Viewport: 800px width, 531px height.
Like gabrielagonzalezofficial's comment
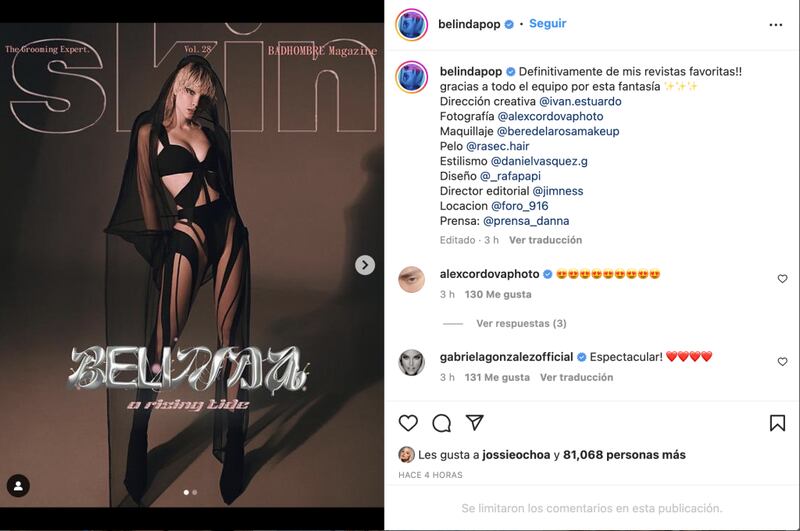pos(782,362)
